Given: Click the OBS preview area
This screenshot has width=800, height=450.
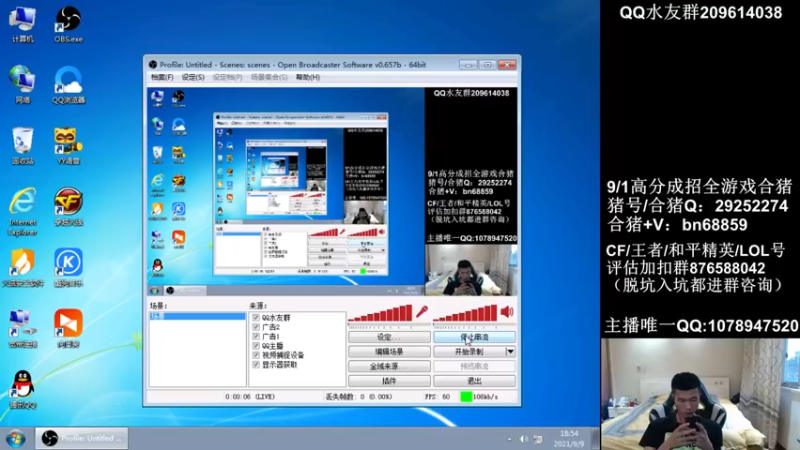Looking at the screenshot, I should click(x=332, y=191).
